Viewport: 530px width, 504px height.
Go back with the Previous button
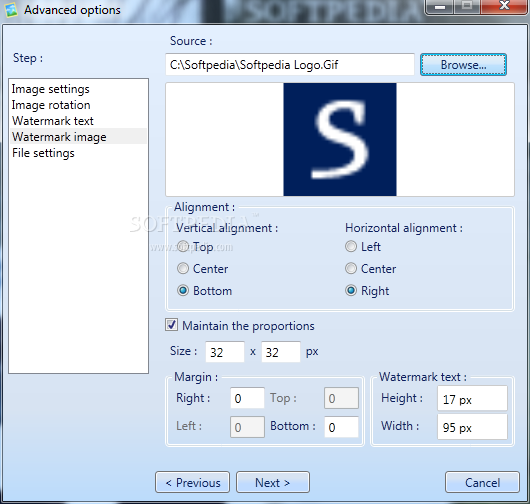coord(192,482)
